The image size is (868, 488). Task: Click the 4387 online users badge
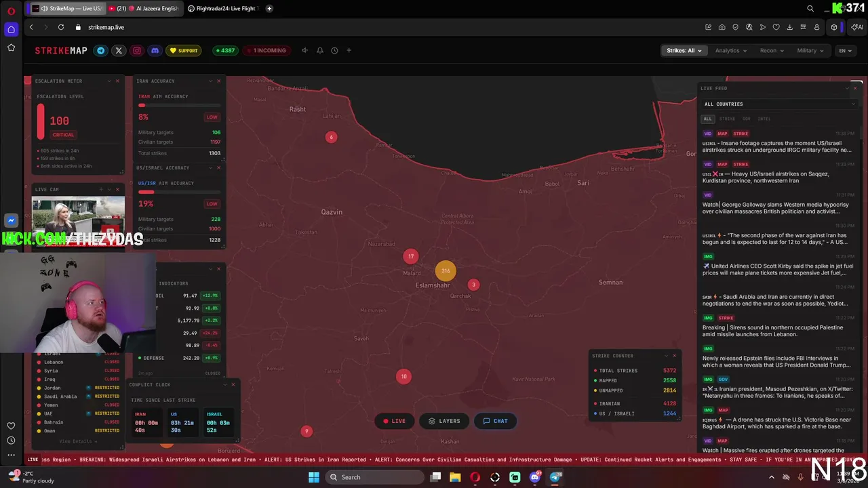[224, 50]
